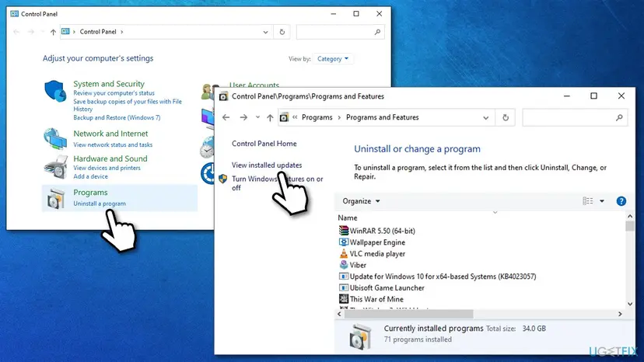Click Add a device link

point(90,176)
